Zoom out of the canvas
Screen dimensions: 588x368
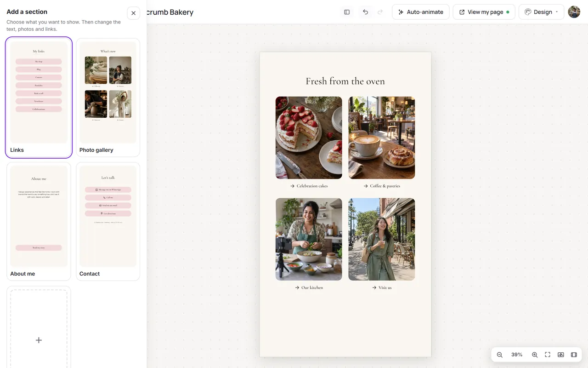click(500, 355)
